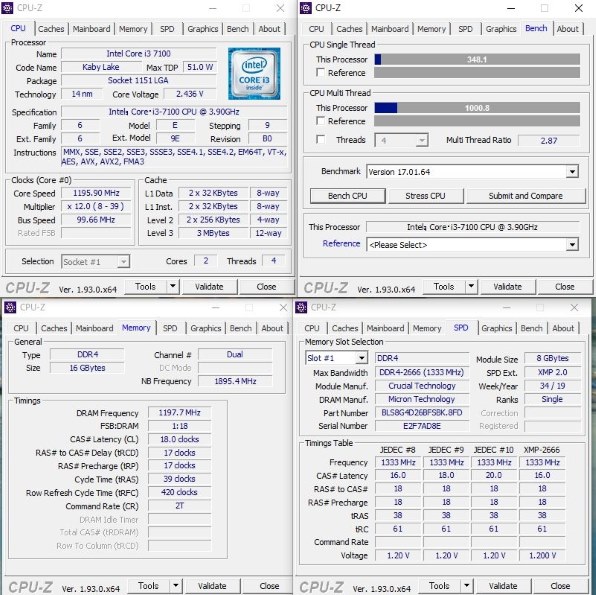
Task: Enable the Multi Thread Reference checkbox
Action: (x=320, y=121)
